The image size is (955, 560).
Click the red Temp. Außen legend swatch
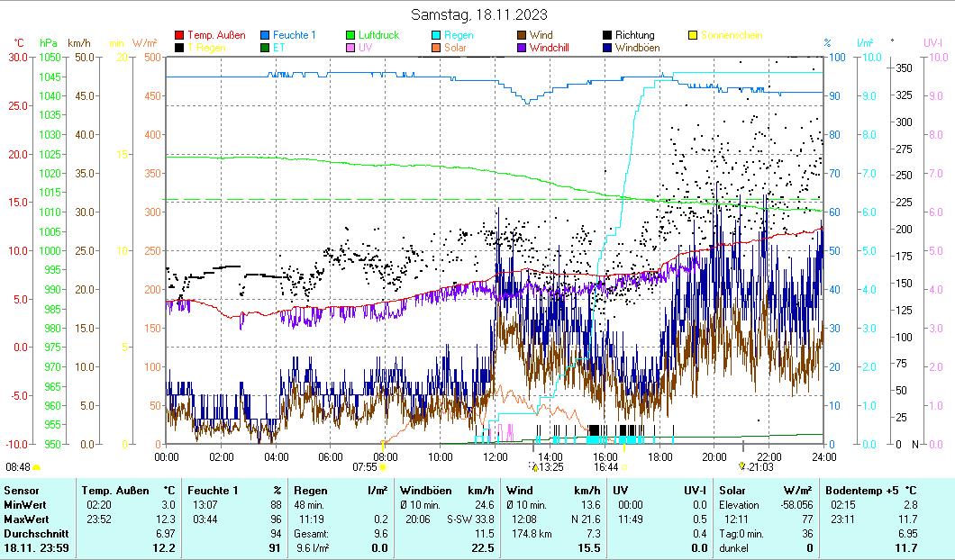pyautogui.click(x=179, y=36)
